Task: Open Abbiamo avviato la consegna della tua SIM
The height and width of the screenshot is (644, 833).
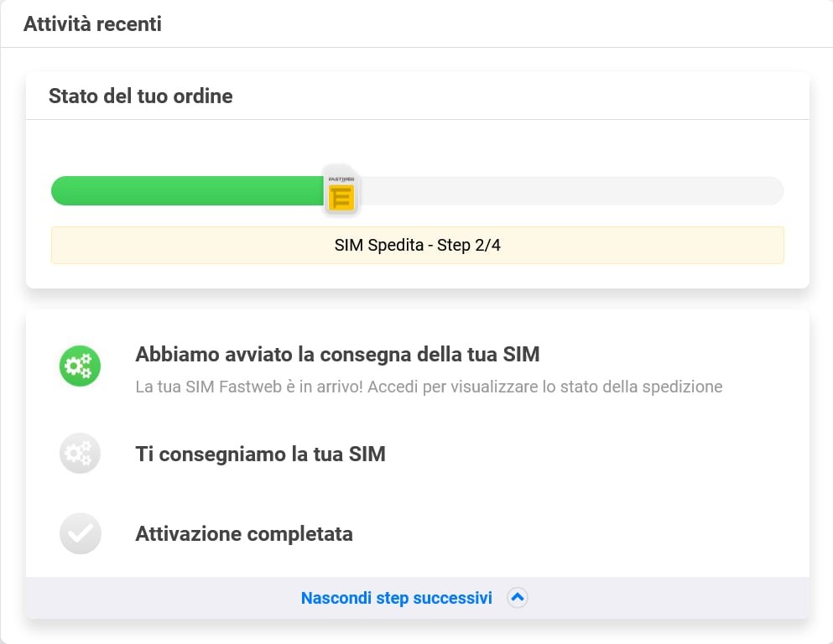Action: (337, 354)
